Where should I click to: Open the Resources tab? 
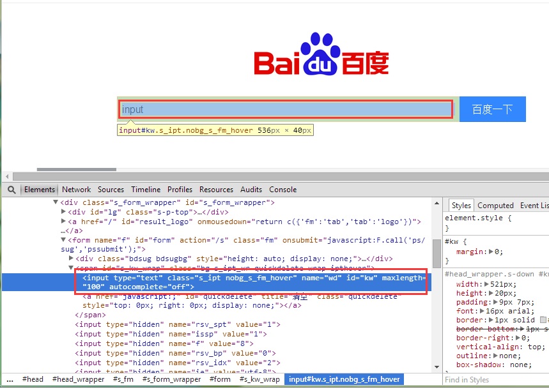[x=216, y=190]
